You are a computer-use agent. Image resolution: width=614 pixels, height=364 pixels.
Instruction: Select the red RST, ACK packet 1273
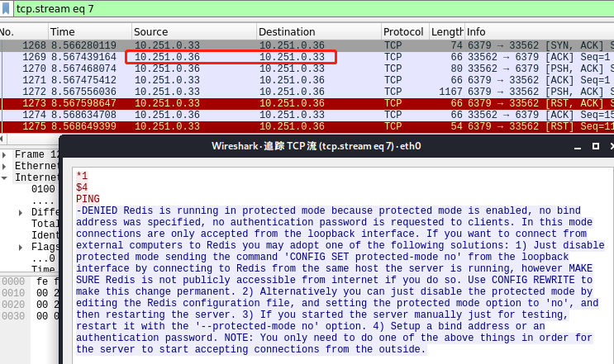248,103
